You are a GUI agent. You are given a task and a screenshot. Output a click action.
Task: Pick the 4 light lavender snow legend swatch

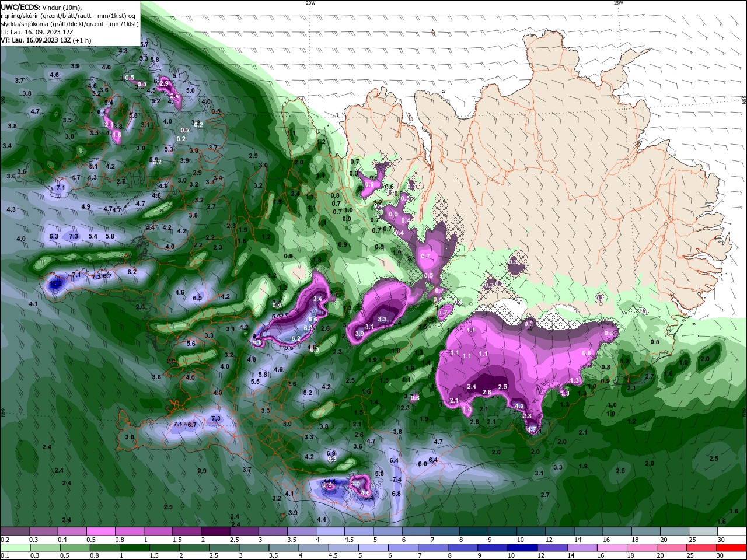330,531
